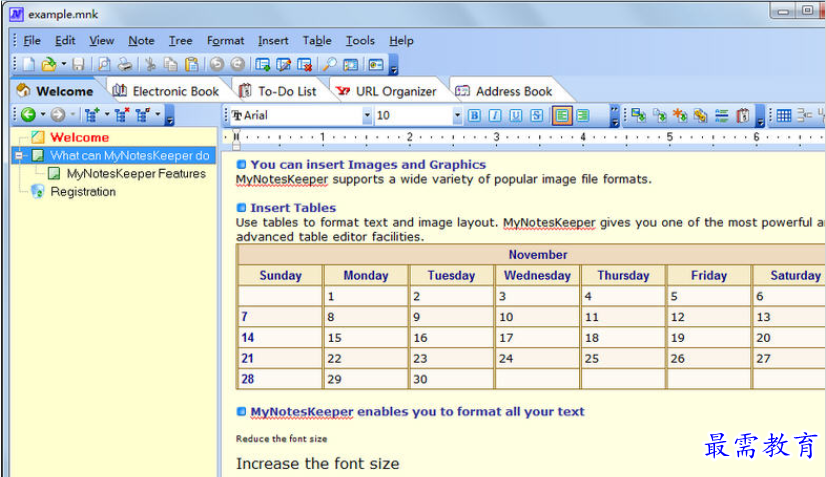Click the Insert Image icon
Screen dimensions: 826x477
(x=638, y=115)
